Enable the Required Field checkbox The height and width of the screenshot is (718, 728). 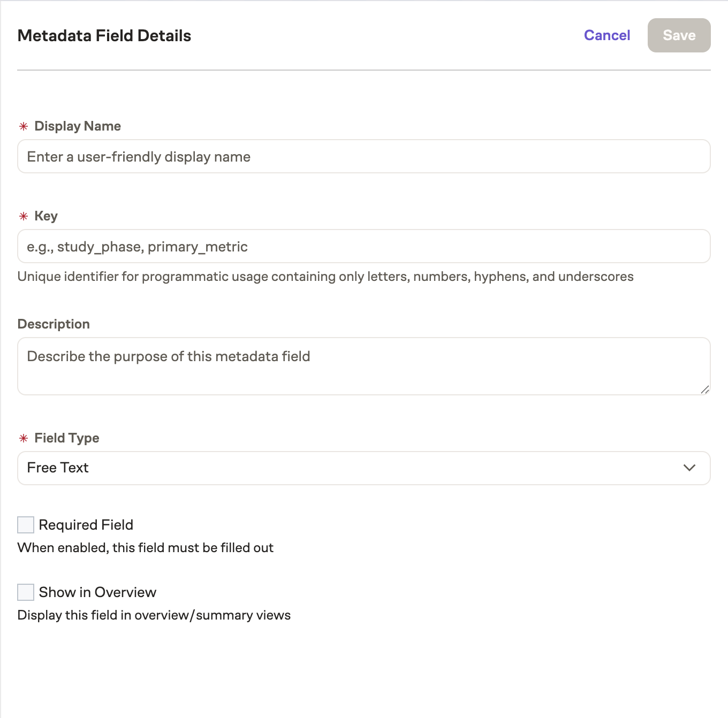click(25, 525)
